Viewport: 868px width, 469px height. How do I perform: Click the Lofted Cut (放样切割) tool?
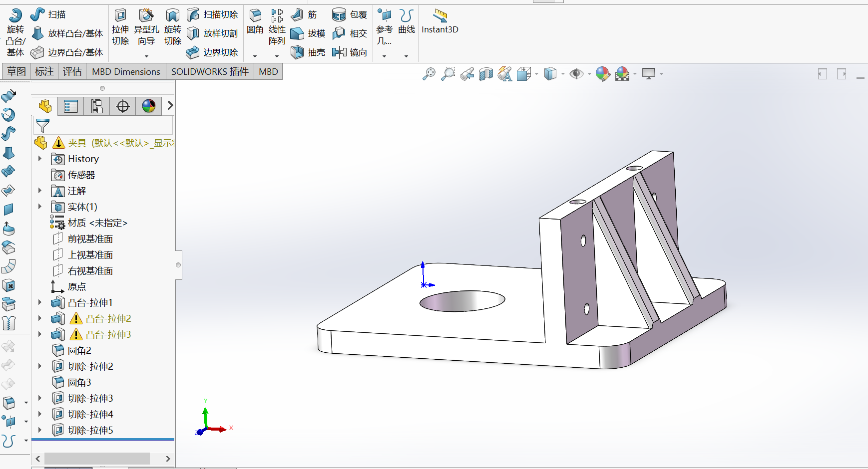tap(212, 33)
